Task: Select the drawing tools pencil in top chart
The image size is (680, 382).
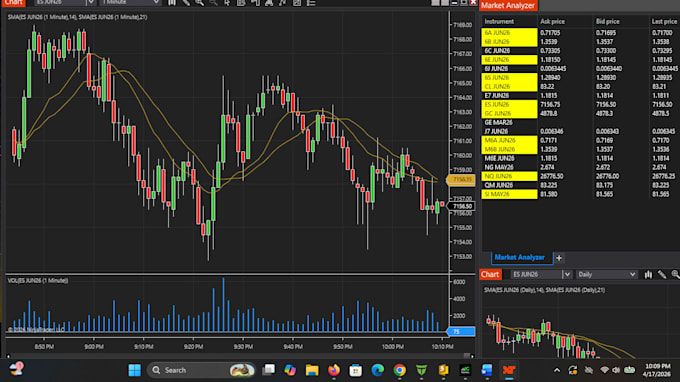Action: [x=186, y=3]
